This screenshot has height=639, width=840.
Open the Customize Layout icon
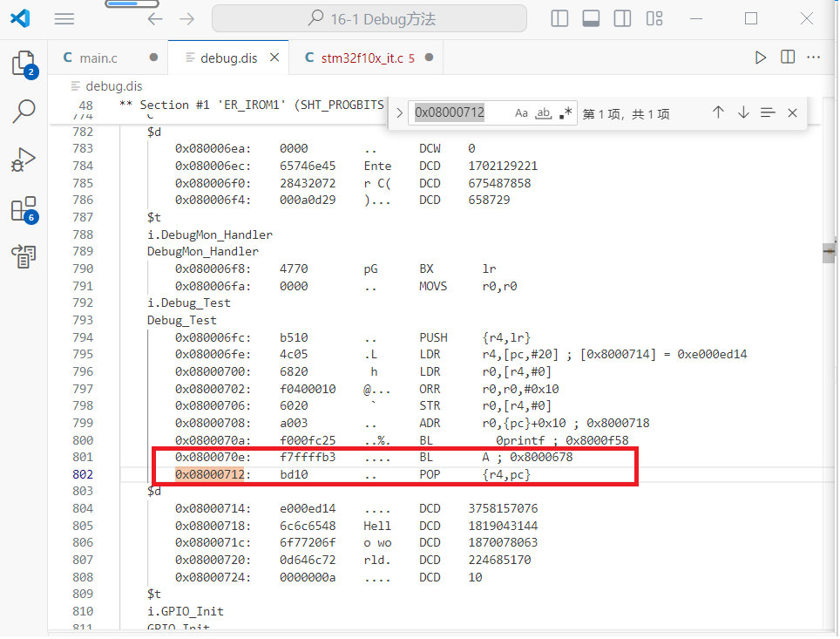(x=654, y=17)
